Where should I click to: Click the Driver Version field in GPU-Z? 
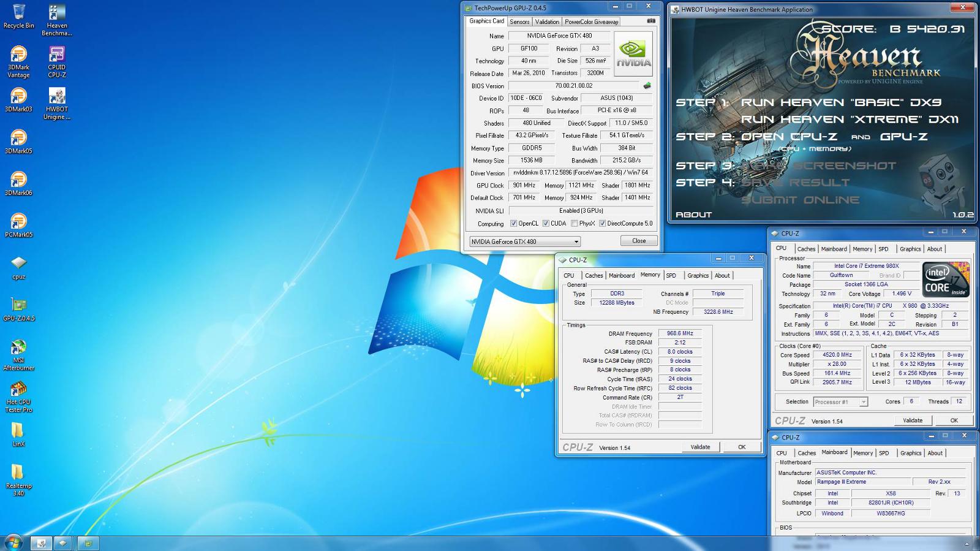pos(580,173)
